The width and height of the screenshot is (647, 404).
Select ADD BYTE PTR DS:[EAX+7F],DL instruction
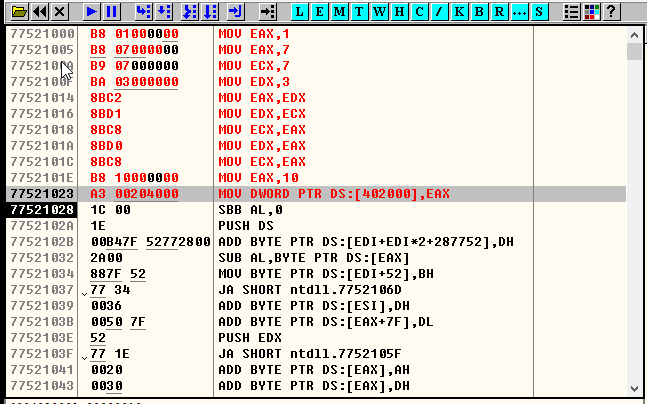(x=326, y=322)
